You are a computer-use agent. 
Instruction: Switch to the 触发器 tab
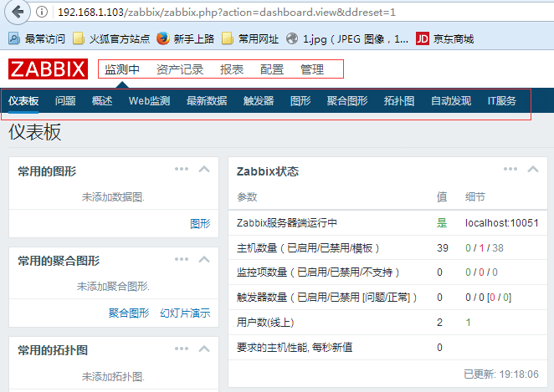click(259, 101)
